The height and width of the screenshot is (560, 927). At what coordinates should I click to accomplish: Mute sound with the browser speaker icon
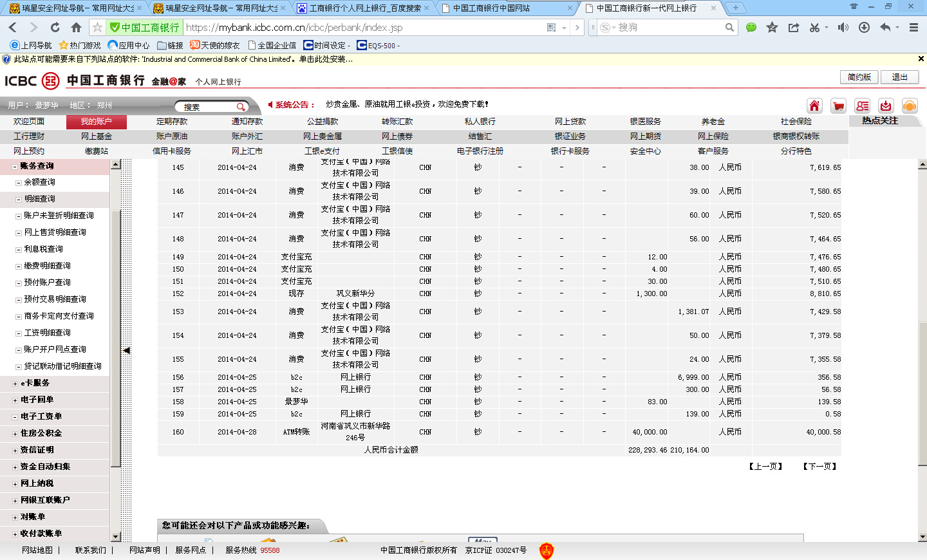click(x=843, y=27)
